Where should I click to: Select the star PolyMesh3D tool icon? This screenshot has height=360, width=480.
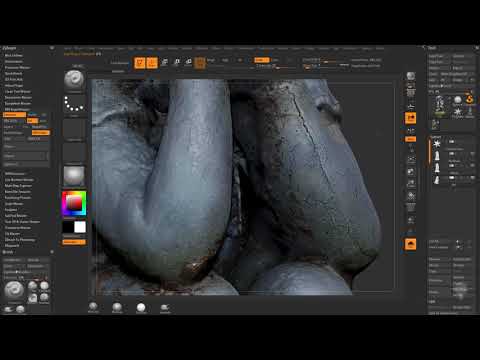point(458,112)
